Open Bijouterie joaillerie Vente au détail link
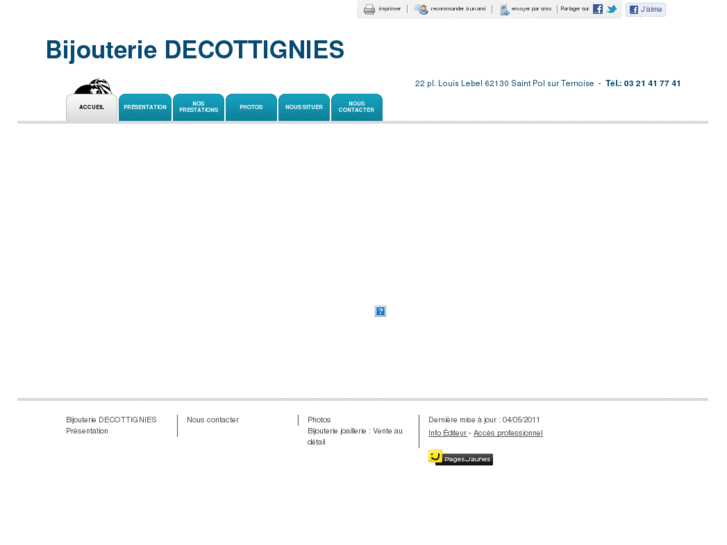 355,436
